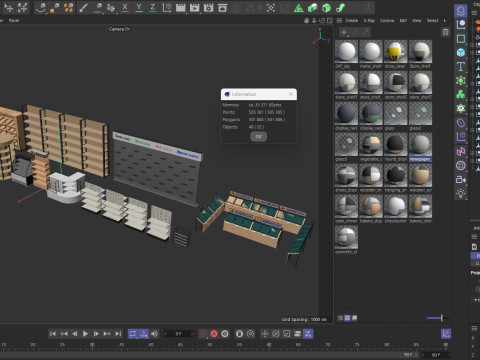Open the Material Manager Edit menu

tap(403, 21)
